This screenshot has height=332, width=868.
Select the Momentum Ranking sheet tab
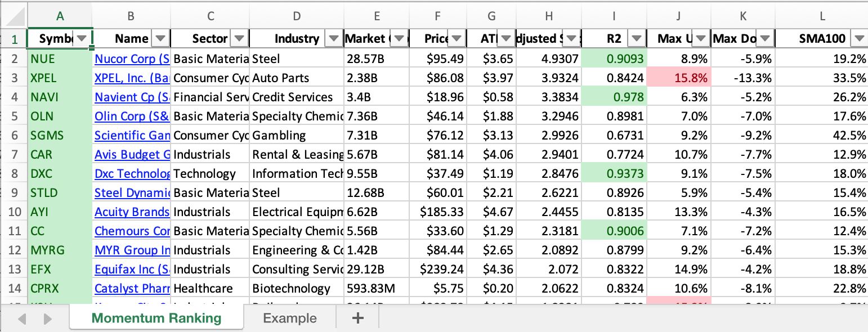156,318
